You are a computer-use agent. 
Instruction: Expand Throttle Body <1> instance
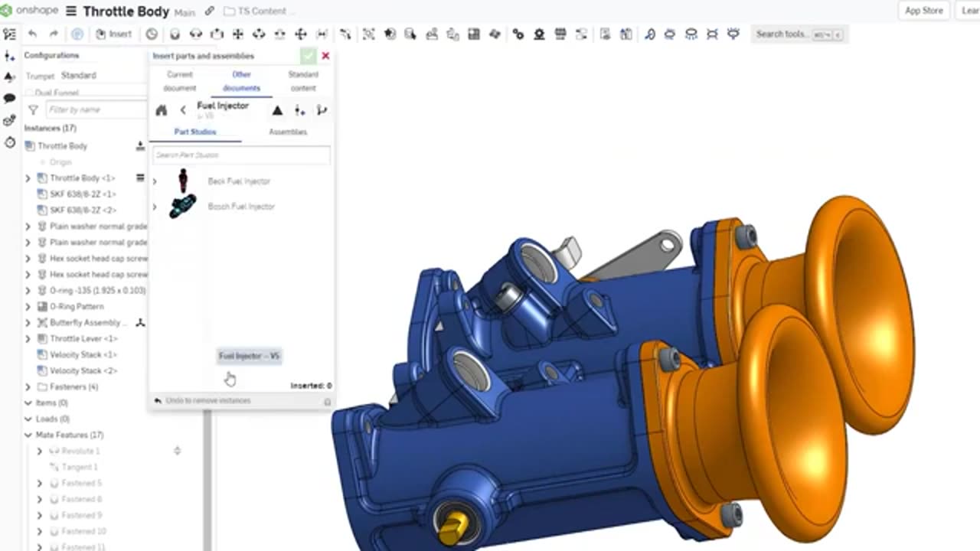pos(28,178)
